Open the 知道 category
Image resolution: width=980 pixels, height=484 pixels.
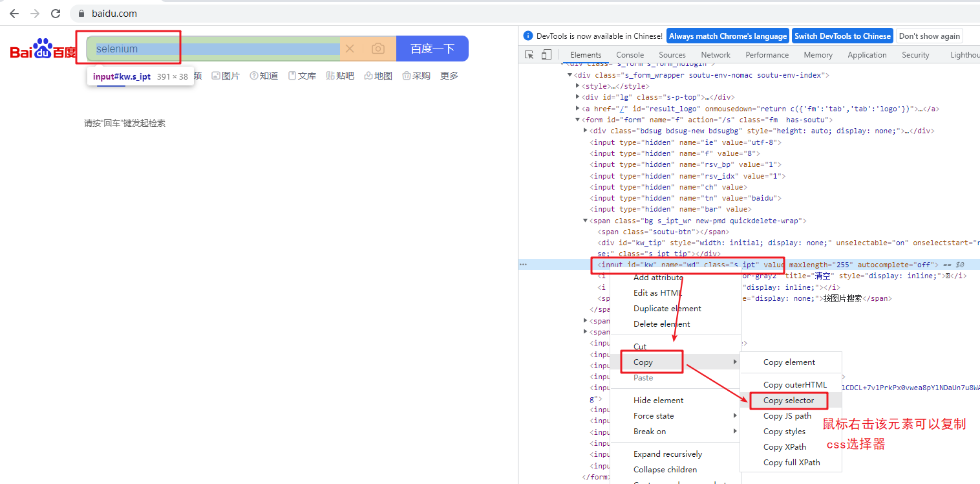pos(264,76)
